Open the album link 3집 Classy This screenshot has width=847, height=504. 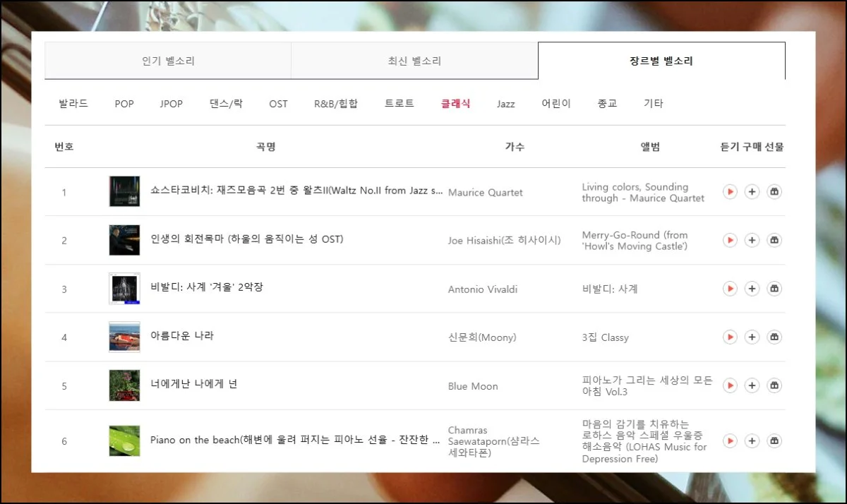click(x=605, y=337)
